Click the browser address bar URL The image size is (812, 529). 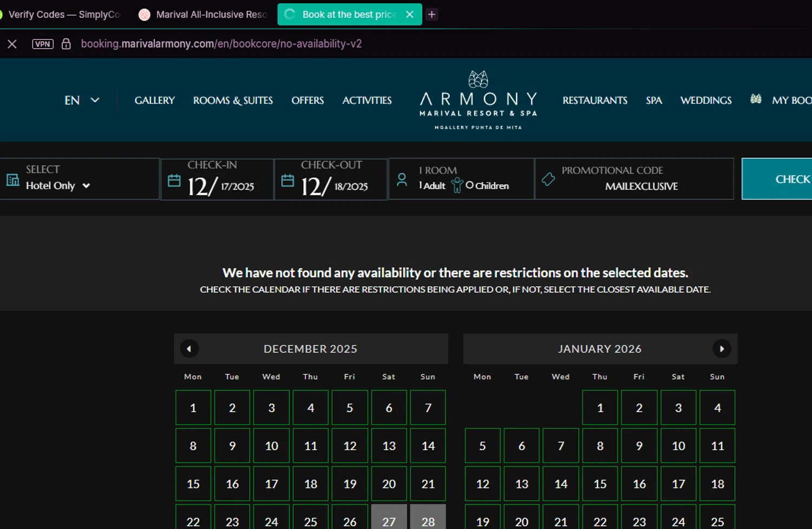[x=221, y=44]
